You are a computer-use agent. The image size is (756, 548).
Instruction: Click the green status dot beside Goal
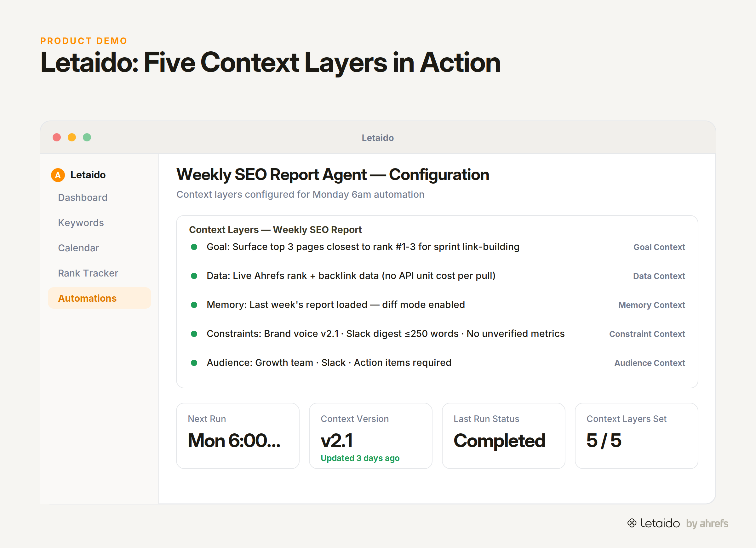tap(194, 247)
